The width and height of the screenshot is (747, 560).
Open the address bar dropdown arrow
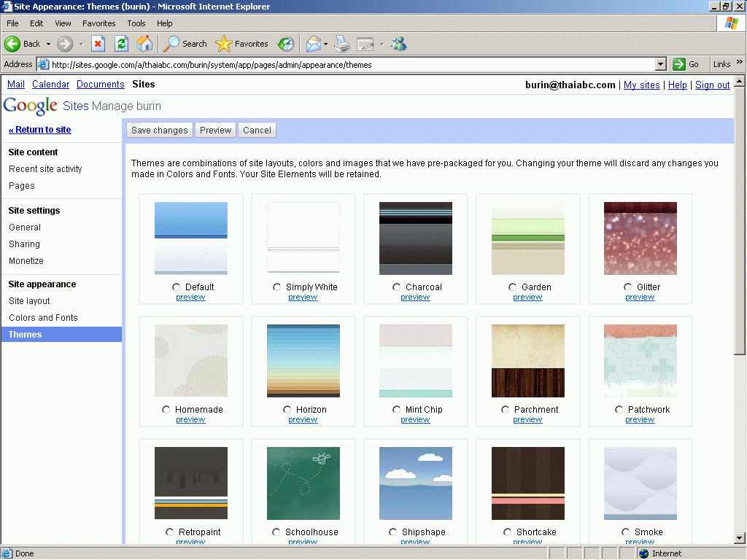coord(661,64)
